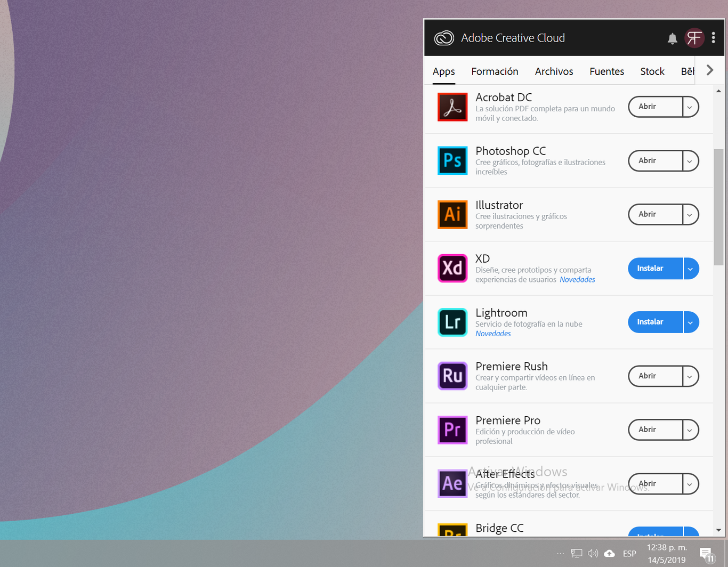Click the Adobe XD app icon
Image resolution: width=728 pixels, height=567 pixels.
click(452, 269)
